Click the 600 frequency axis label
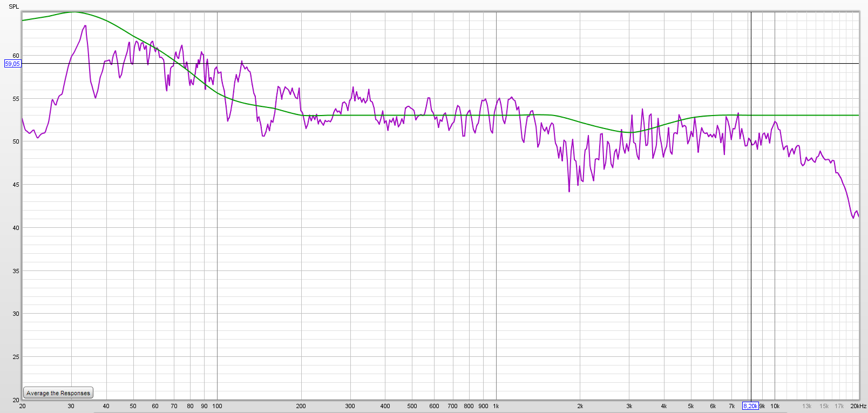868x413 pixels. point(434,406)
